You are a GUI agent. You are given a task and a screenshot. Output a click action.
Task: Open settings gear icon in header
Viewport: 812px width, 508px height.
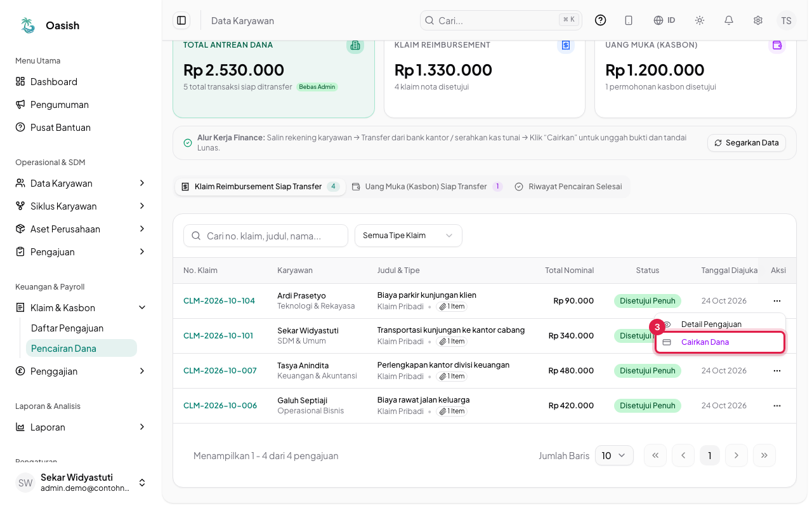pos(758,20)
